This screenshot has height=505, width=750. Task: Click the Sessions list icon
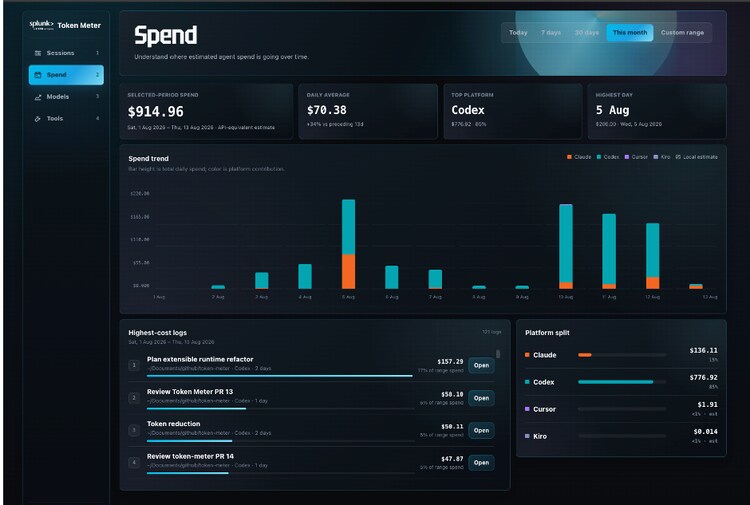38,53
